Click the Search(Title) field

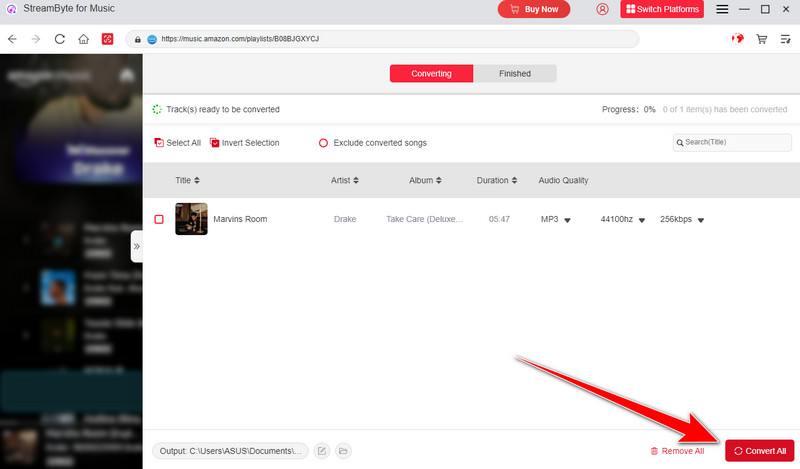pos(732,142)
